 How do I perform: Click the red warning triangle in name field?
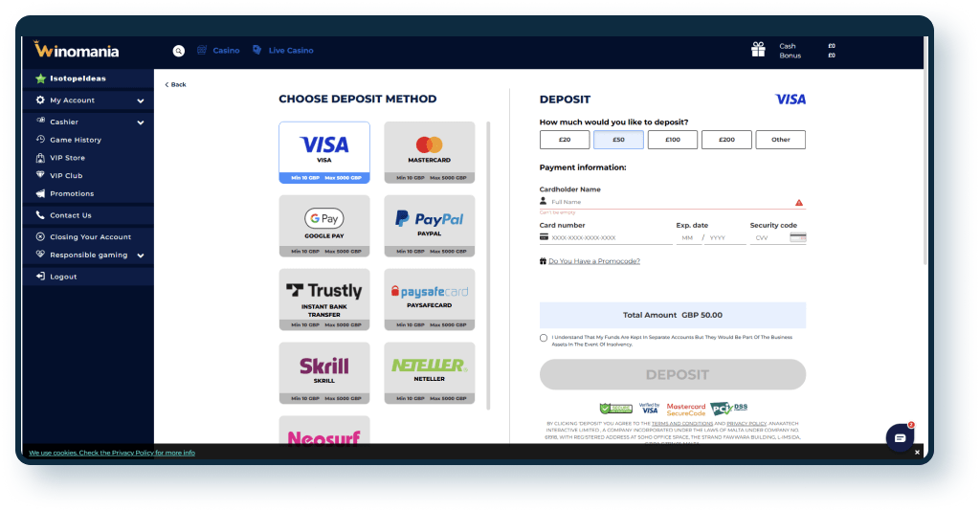pyautogui.click(x=799, y=203)
